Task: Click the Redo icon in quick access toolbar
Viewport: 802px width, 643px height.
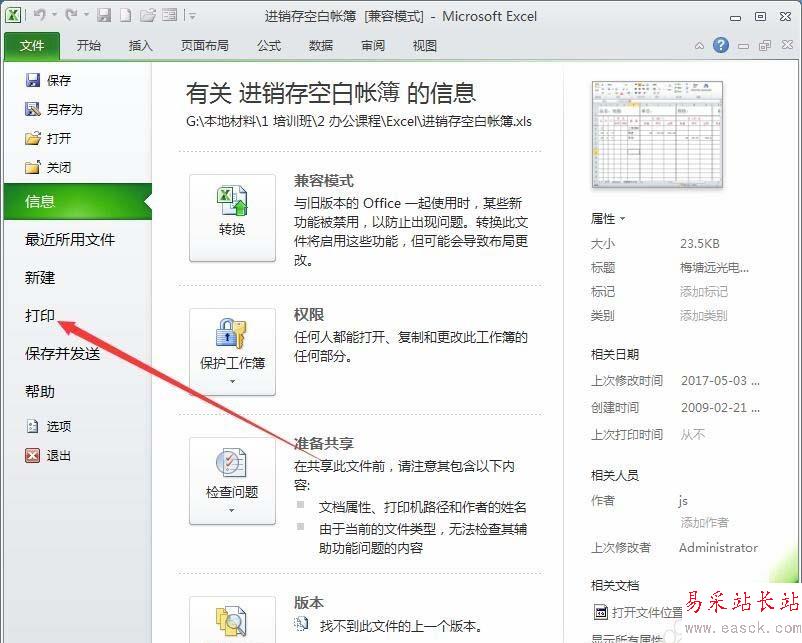Action: (x=71, y=15)
